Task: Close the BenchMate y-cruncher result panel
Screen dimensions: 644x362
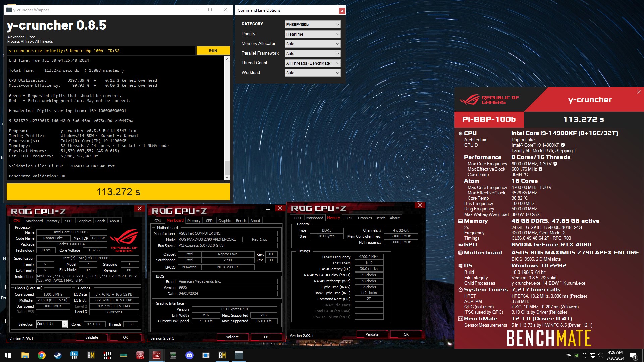Action: pyautogui.click(x=639, y=92)
